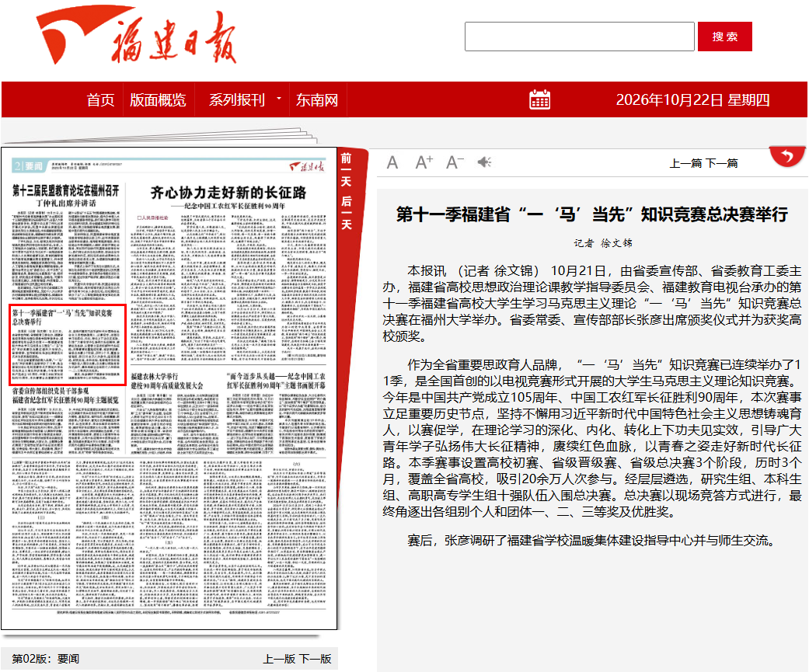Open the calendar date picker icon
The height and width of the screenshot is (672, 809).
pyautogui.click(x=539, y=99)
